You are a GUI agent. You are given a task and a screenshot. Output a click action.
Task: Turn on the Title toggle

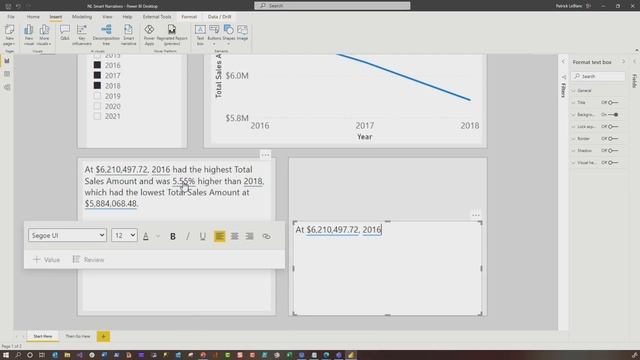pyautogui.click(x=613, y=102)
